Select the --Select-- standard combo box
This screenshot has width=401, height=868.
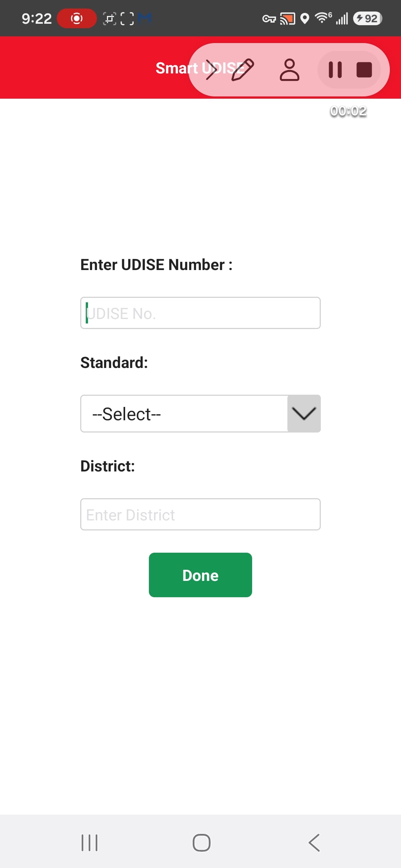(200, 414)
